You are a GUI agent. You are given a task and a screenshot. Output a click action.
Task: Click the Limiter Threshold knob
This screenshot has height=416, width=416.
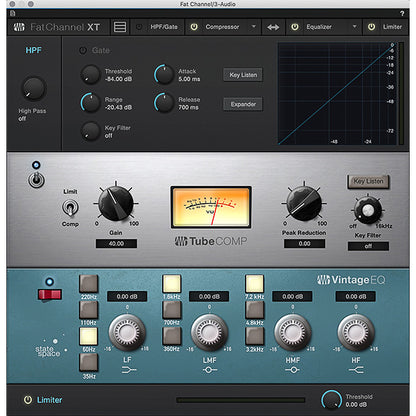[x=331, y=400]
